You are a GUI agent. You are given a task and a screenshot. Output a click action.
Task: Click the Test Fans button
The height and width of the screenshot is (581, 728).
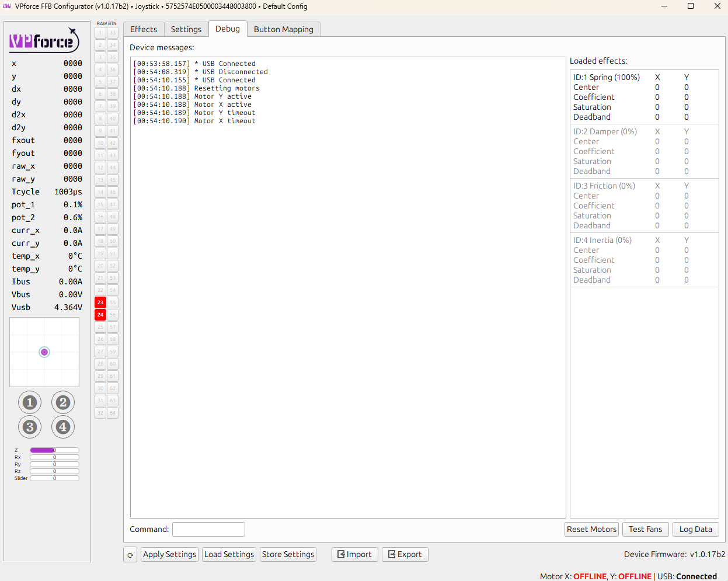646,529
